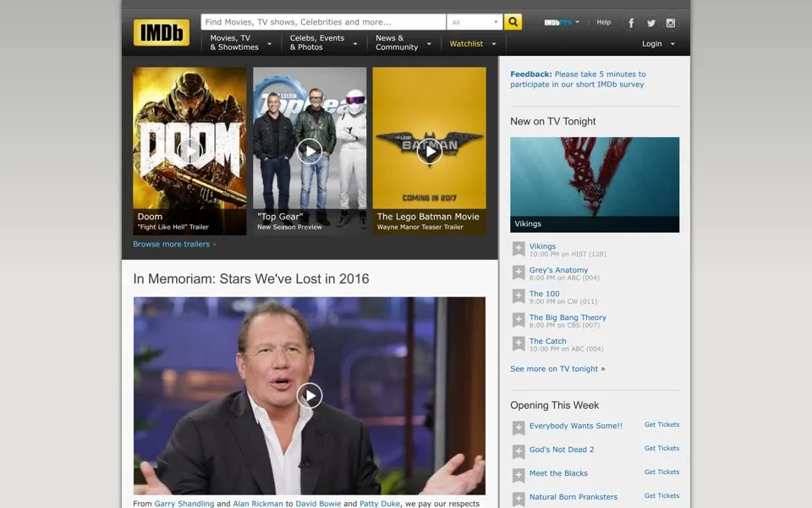
Task: Play the In Memoriam video
Action: point(310,395)
